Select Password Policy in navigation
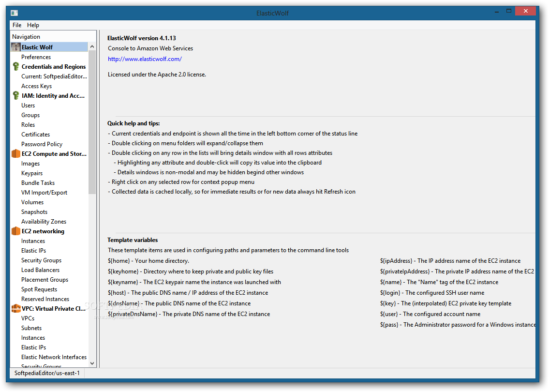Viewport: 549px width, 392px height. point(42,144)
